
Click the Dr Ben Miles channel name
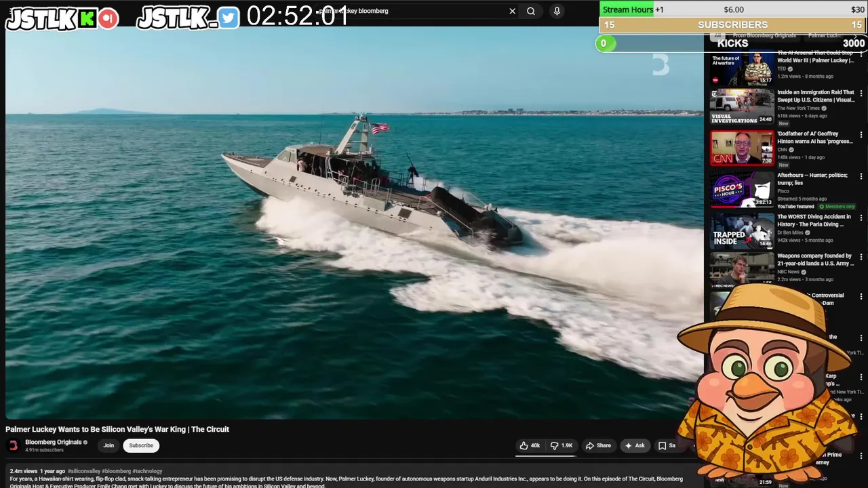pos(791,232)
